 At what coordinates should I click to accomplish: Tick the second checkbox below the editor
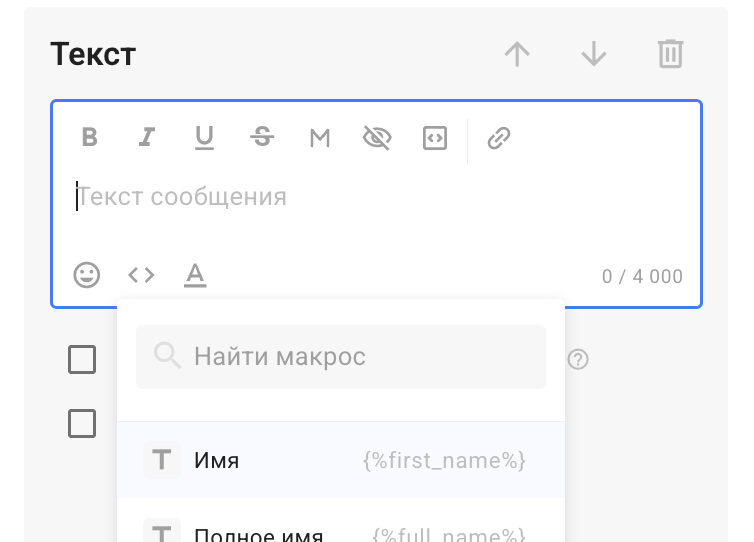click(82, 423)
